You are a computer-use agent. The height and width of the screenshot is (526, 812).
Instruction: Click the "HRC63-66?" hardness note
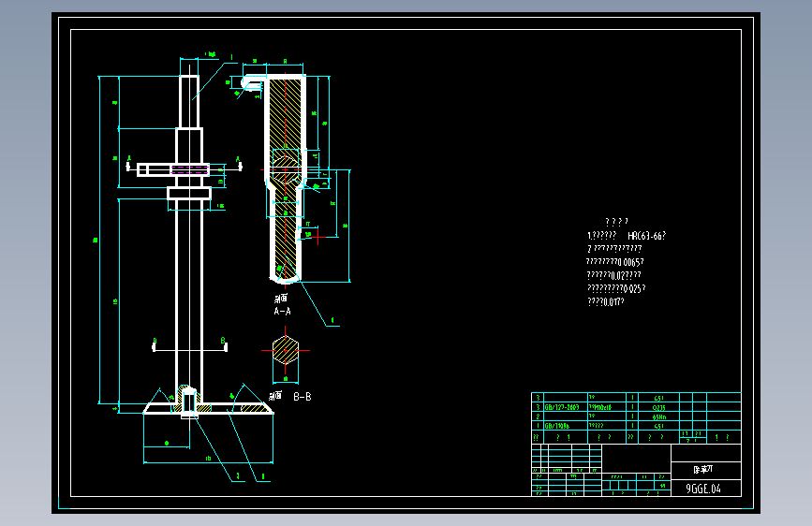tap(646, 236)
